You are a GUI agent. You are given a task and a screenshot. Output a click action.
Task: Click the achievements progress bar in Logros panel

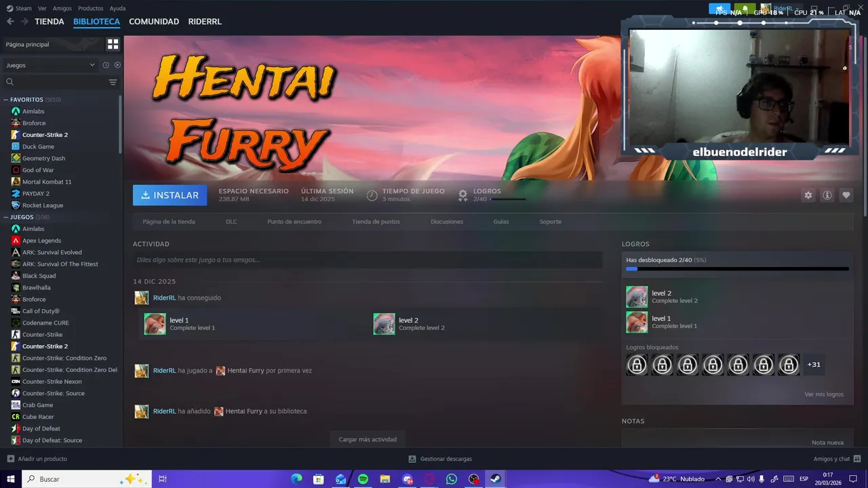tap(737, 269)
